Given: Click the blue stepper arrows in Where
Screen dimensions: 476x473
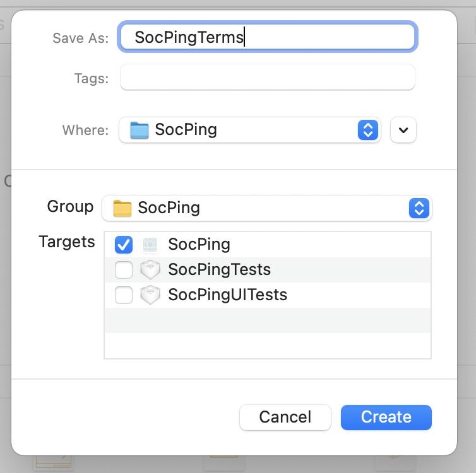Looking at the screenshot, I should (x=367, y=131).
